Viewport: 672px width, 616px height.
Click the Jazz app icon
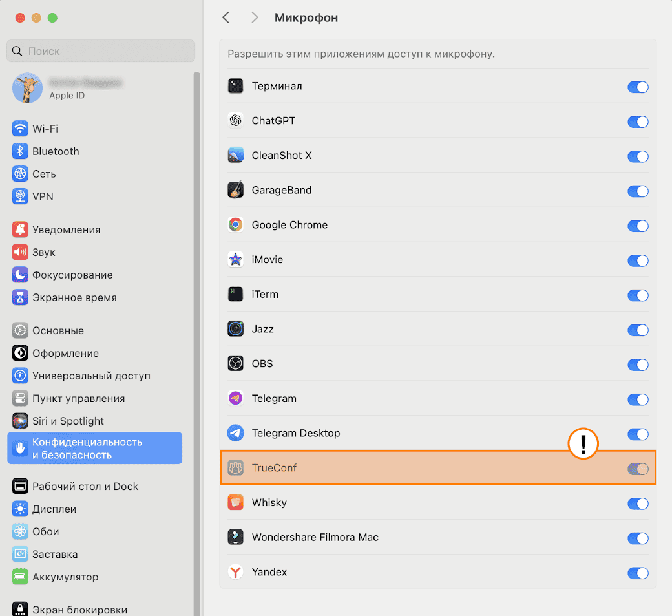point(235,329)
